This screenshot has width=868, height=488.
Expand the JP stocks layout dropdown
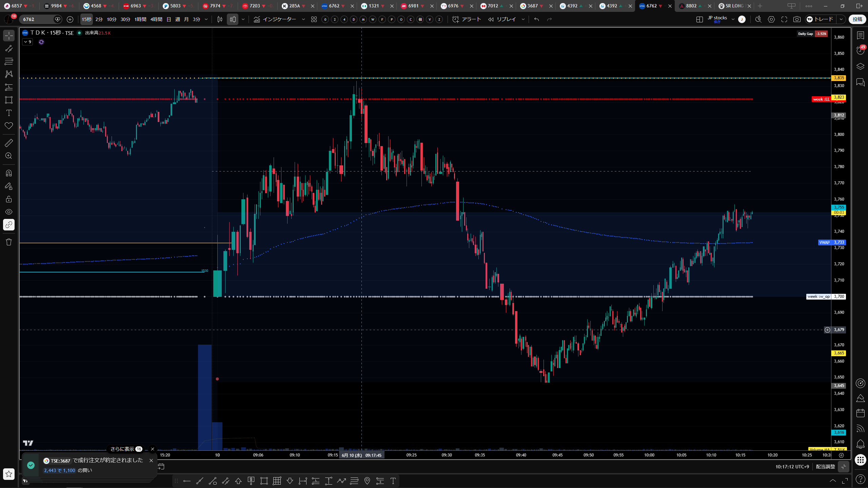coord(733,19)
